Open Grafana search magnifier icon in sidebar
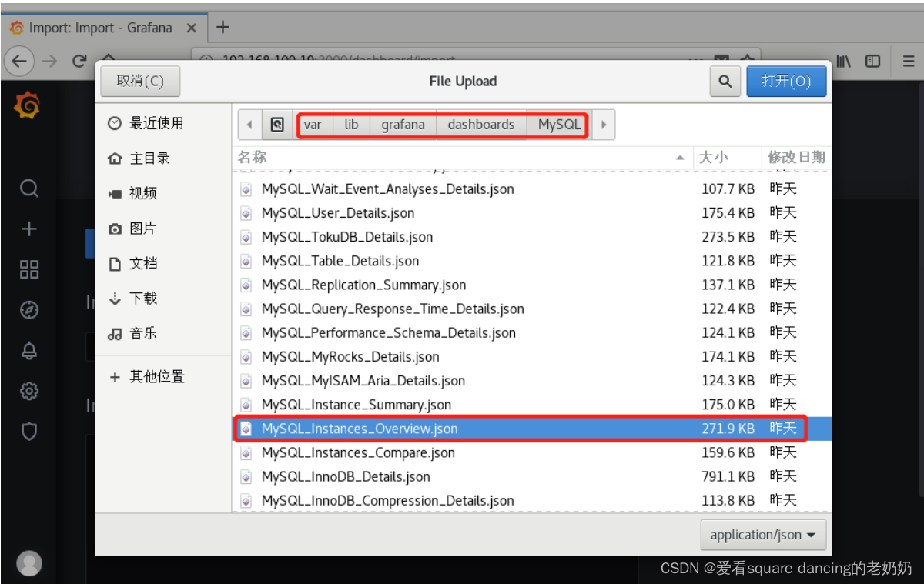The height and width of the screenshot is (584, 924). point(29,189)
